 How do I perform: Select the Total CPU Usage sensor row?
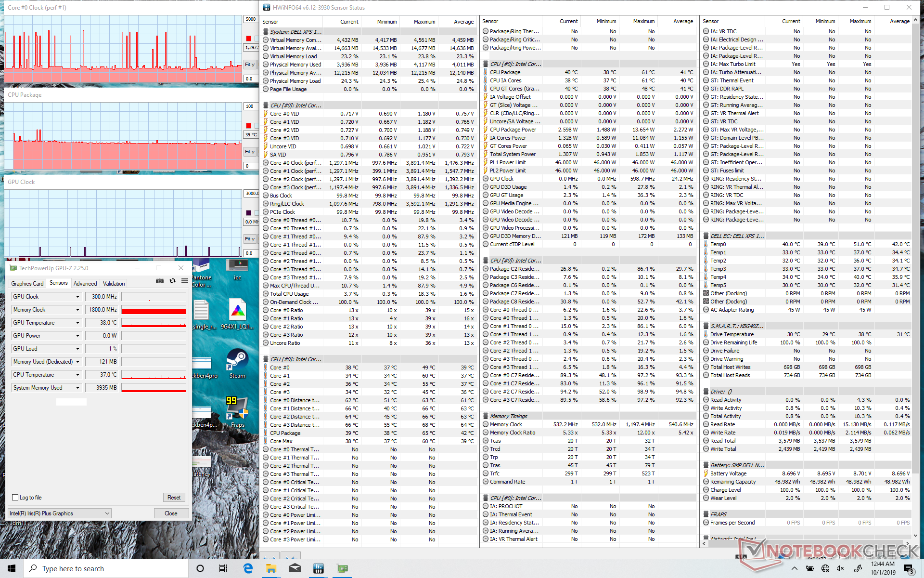[369, 294]
